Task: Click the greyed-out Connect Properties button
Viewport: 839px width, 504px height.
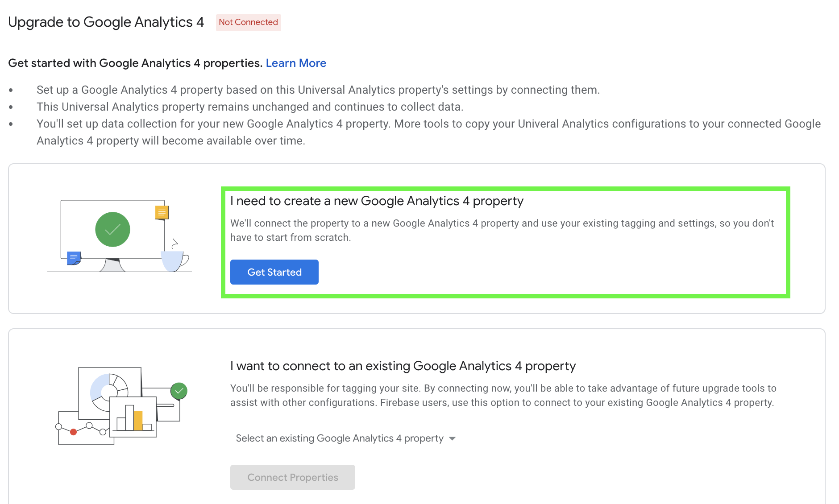Action: 292,477
